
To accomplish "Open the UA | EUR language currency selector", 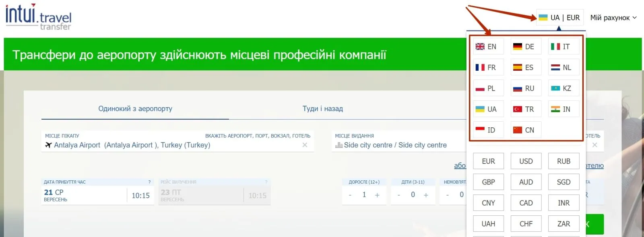I will pos(559,18).
